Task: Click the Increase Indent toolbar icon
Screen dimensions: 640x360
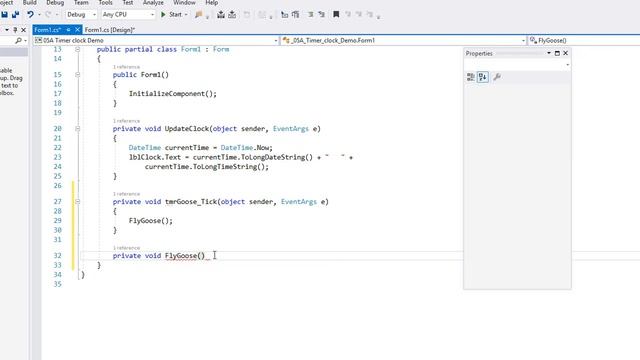Action: (296, 14)
